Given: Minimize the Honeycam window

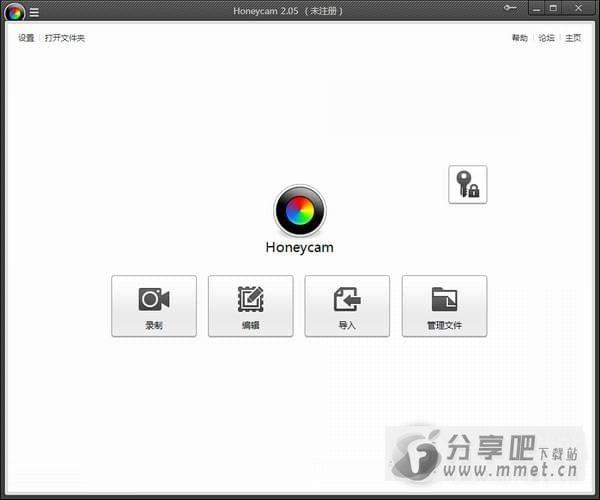Looking at the screenshot, I should tap(536, 8).
